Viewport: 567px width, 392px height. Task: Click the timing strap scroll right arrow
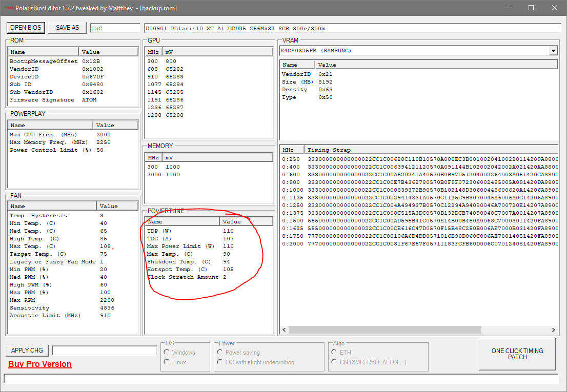click(553, 330)
